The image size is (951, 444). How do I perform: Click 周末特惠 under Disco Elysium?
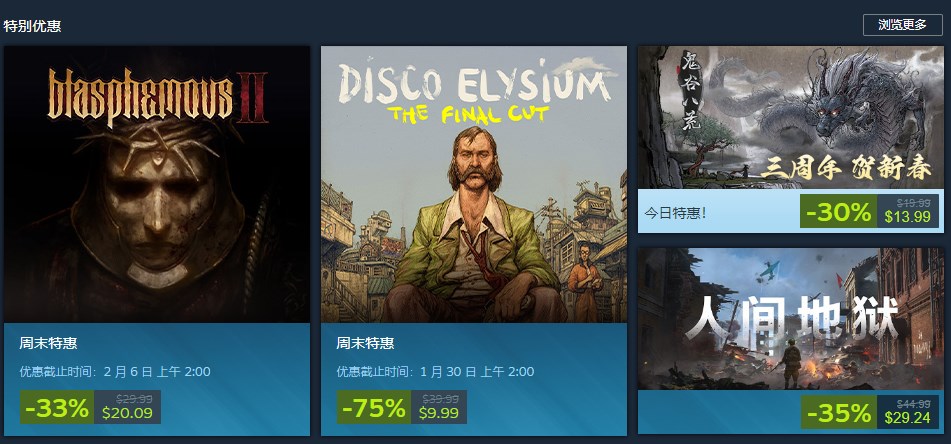(365, 343)
